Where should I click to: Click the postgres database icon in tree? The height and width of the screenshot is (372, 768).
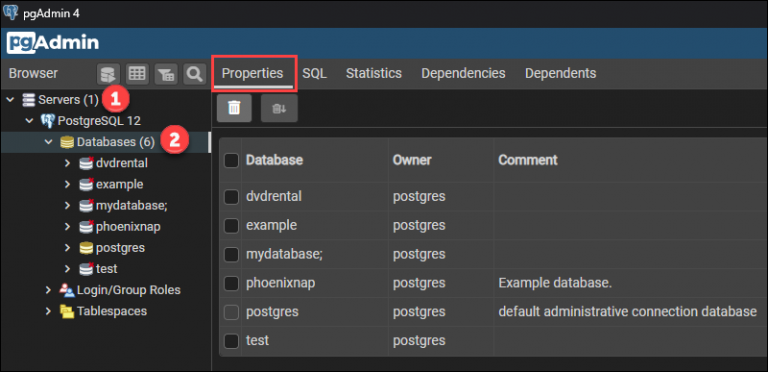(86, 248)
